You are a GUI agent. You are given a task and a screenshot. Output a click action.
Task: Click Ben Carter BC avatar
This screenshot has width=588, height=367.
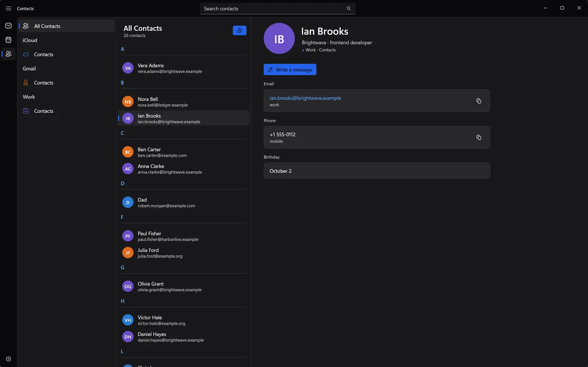pos(128,152)
